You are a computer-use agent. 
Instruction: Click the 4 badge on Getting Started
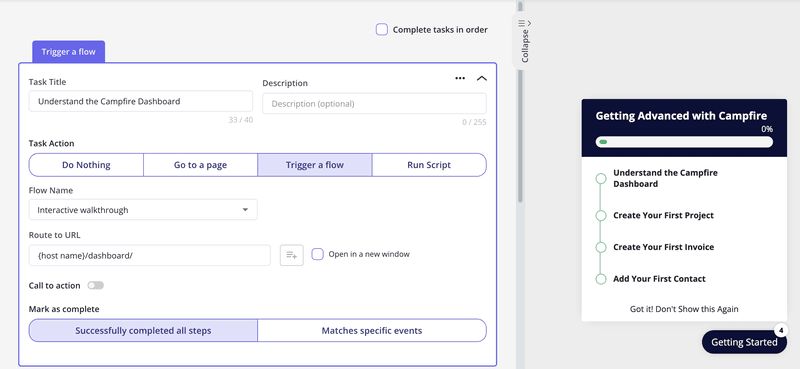[781, 330]
